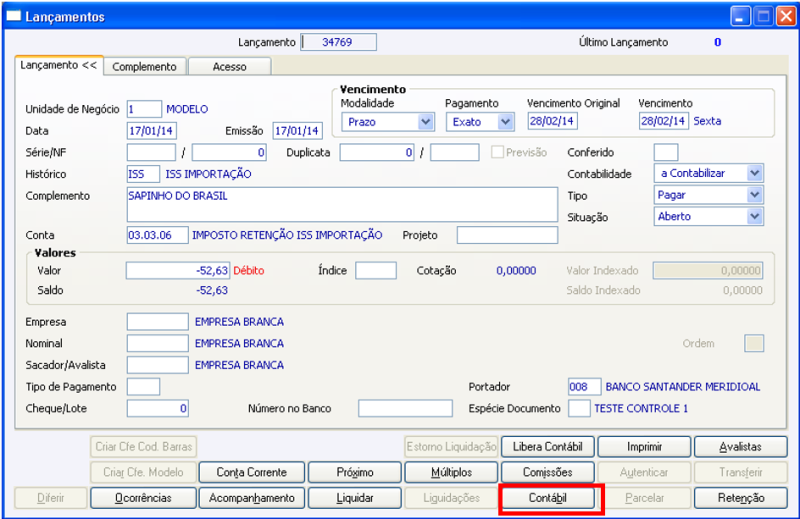Viewport: 800px width, 519px height.
Task: Click the NF number field
Action: point(229,152)
